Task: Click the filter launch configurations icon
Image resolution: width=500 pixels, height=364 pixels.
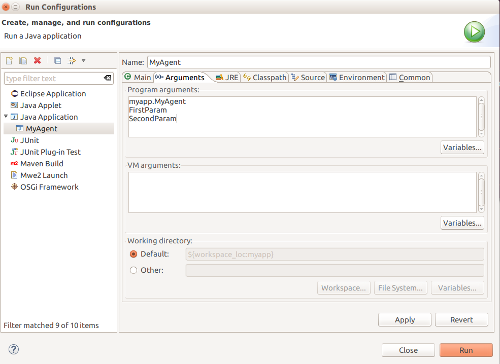Action: (x=72, y=61)
